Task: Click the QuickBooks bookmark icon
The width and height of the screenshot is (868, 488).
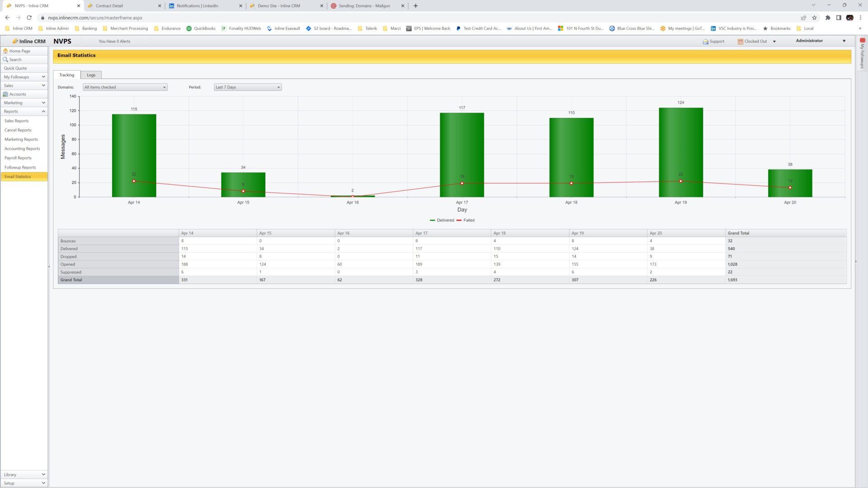Action: point(189,28)
